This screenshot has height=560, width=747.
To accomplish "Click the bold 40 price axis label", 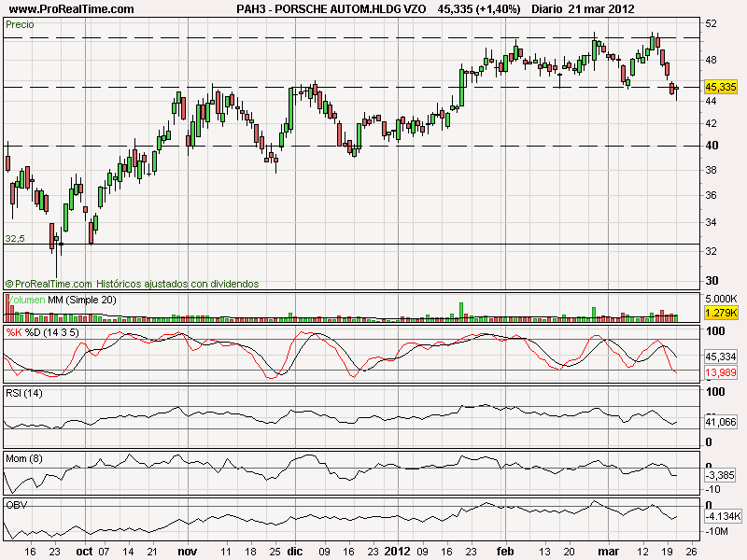I will tap(712, 146).
